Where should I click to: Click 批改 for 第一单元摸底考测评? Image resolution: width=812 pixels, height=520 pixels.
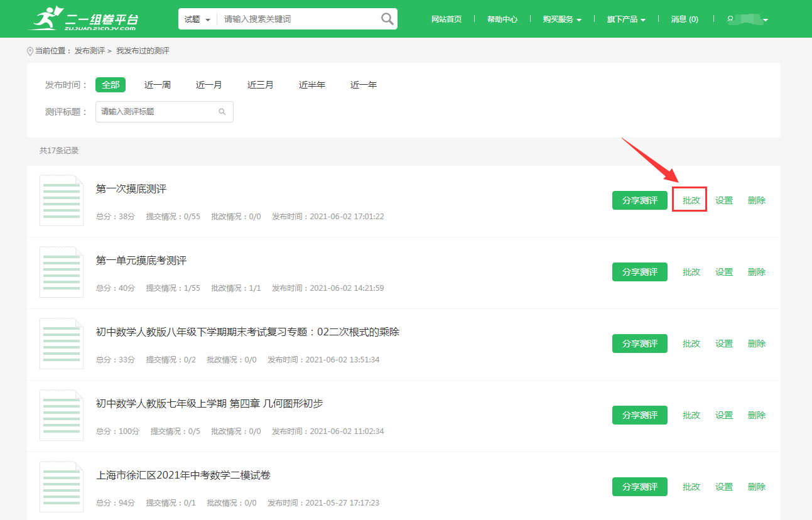tap(691, 272)
